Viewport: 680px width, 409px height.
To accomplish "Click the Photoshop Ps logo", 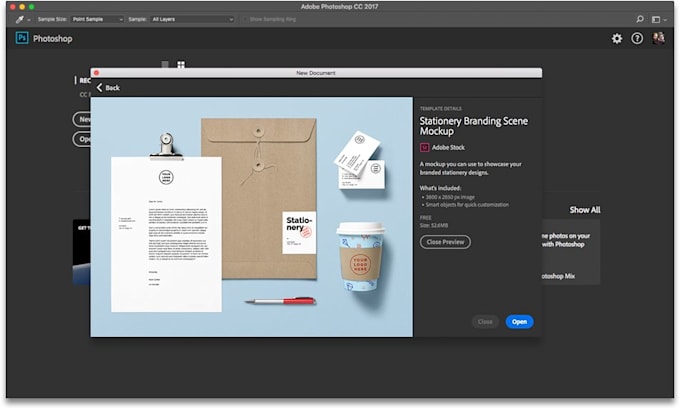I will [x=22, y=38].
